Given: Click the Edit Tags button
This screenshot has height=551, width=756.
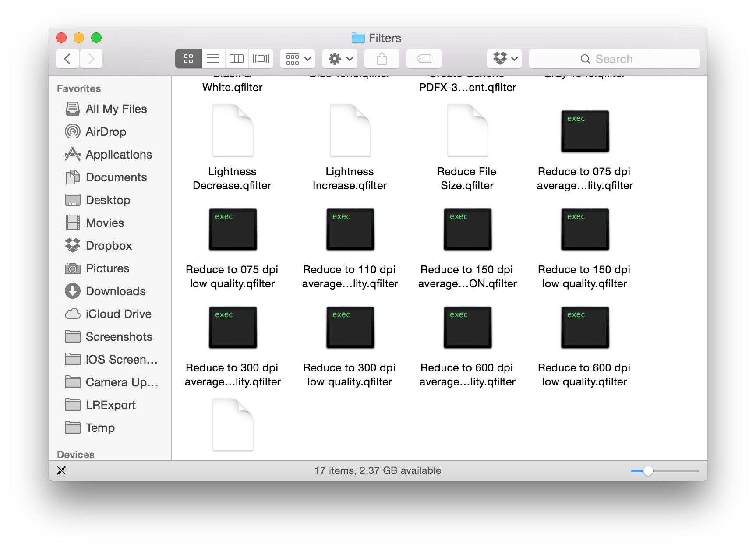Looking at the screenshot, I should [x=424, y=59].
